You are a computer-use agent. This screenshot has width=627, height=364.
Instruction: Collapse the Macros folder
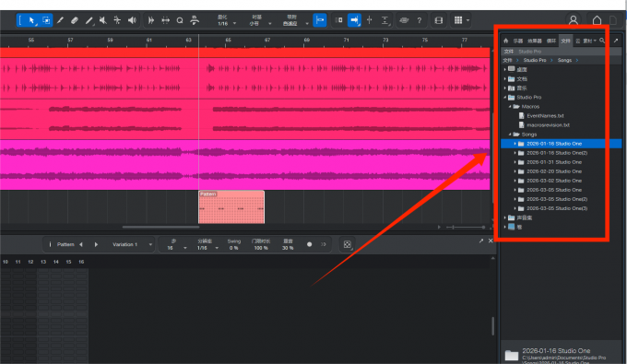510,107
